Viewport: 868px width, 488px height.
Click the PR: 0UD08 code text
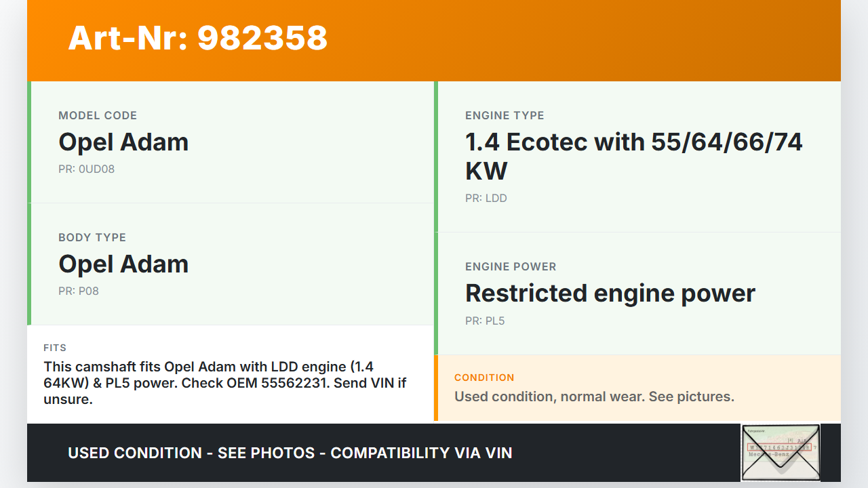(x=87, y=169)
